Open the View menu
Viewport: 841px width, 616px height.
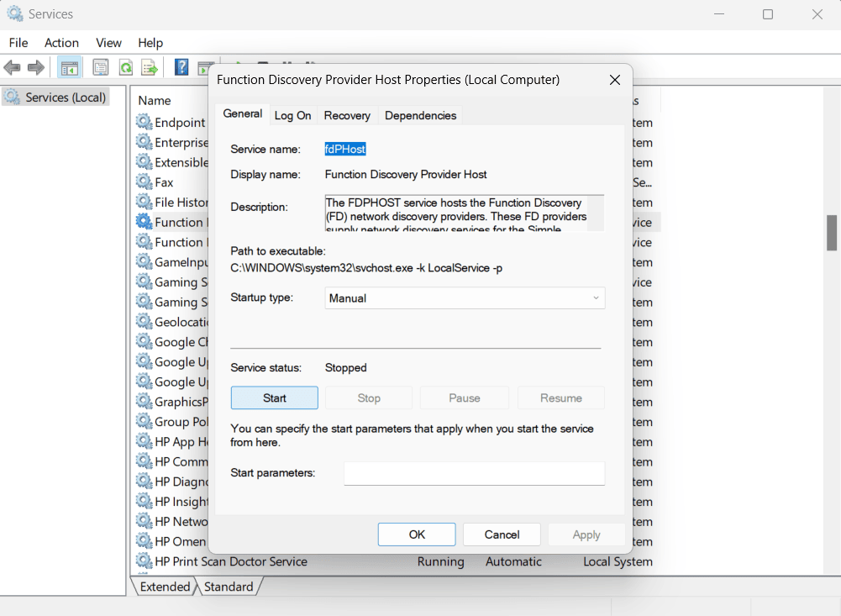(108, 42)
